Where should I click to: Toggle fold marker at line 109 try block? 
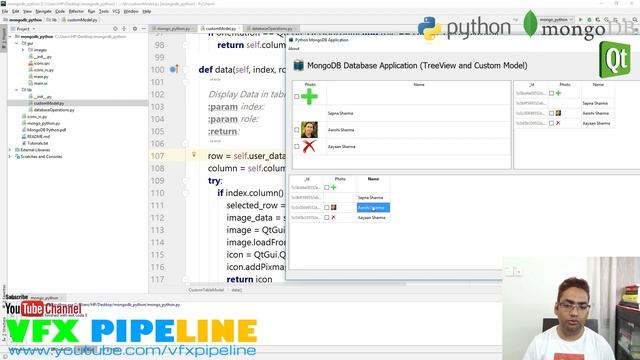(x=185, y=181)
